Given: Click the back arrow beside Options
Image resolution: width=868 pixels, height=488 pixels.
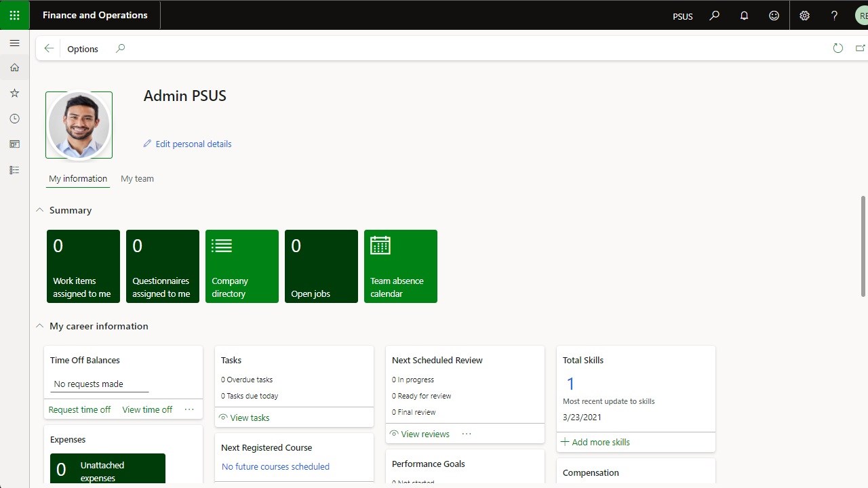Looking at the screenshot, I should [x=49, y=49].
